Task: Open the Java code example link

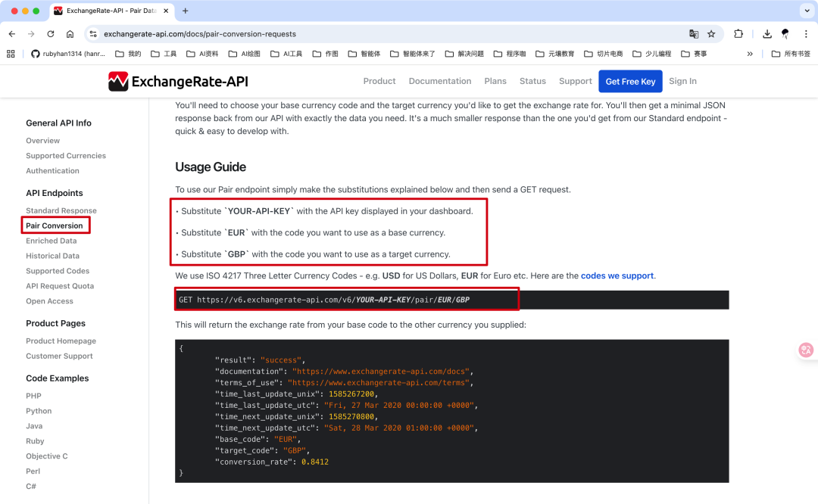Action: [x=34, y=426]
